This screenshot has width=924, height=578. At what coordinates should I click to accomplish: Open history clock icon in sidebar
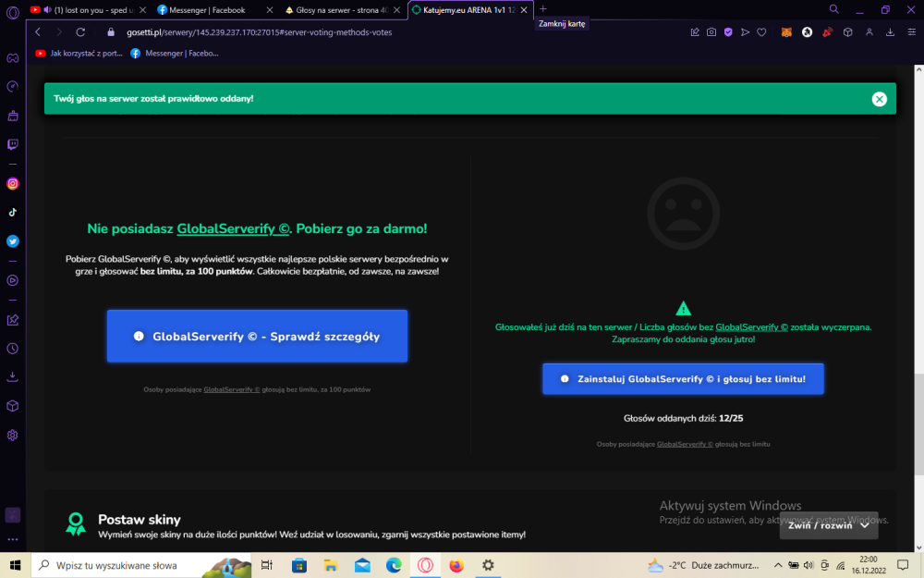tap(12, 349)
